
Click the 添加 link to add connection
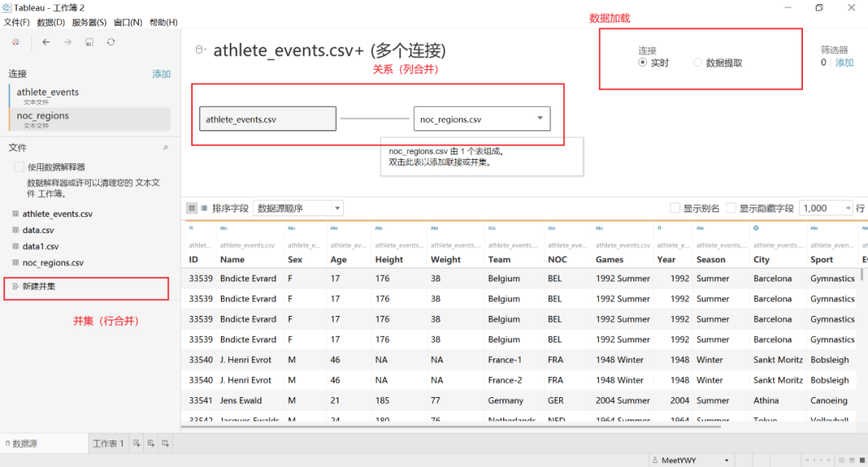(x=160, y=73)
